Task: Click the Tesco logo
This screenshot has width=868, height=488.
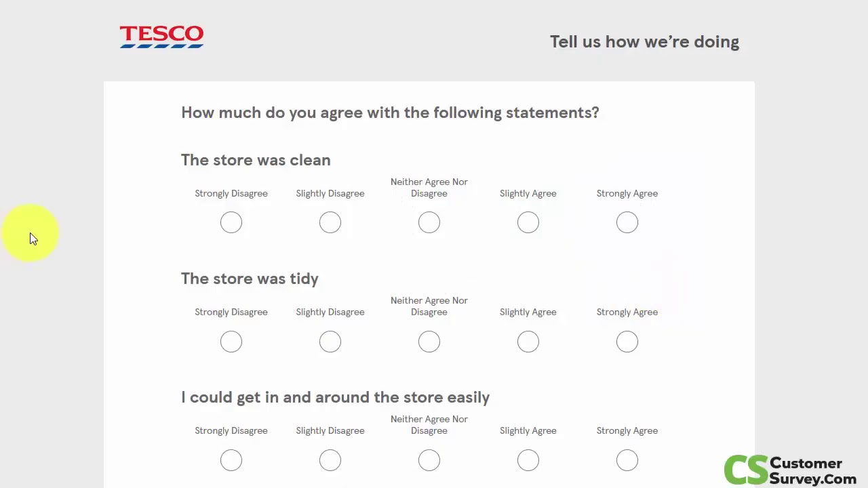Action: (161, 37)
